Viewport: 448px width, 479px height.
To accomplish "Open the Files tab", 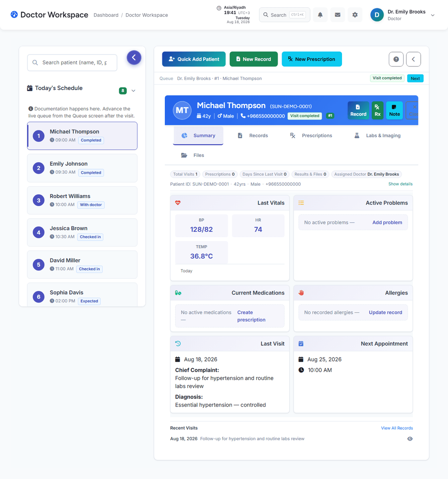I will point(192,155).
